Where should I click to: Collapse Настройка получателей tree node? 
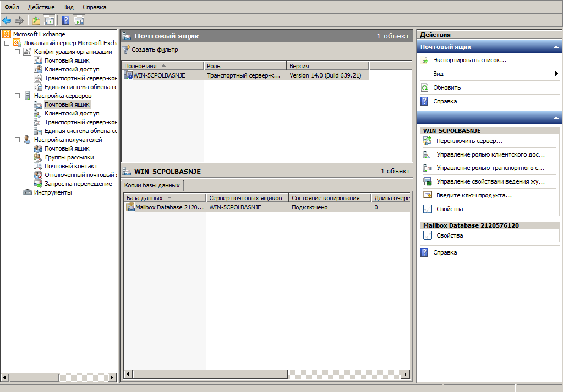[x=17, y=140]
